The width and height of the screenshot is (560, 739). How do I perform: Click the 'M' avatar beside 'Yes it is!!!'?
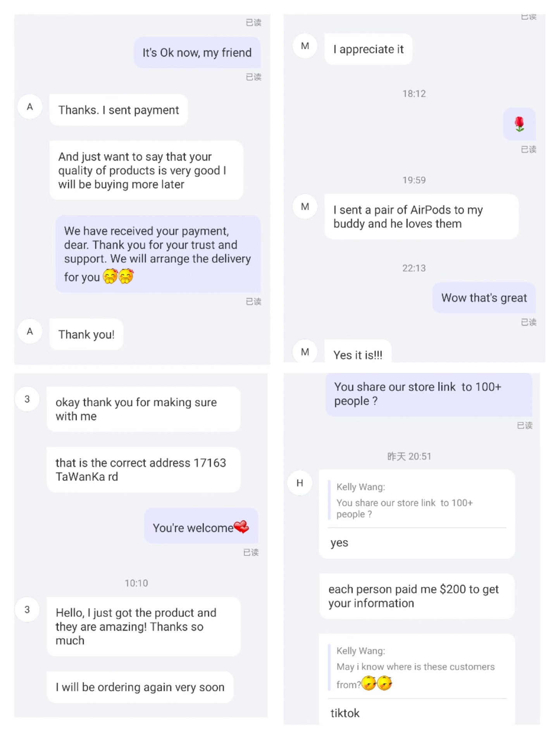(x=305, y=352)
